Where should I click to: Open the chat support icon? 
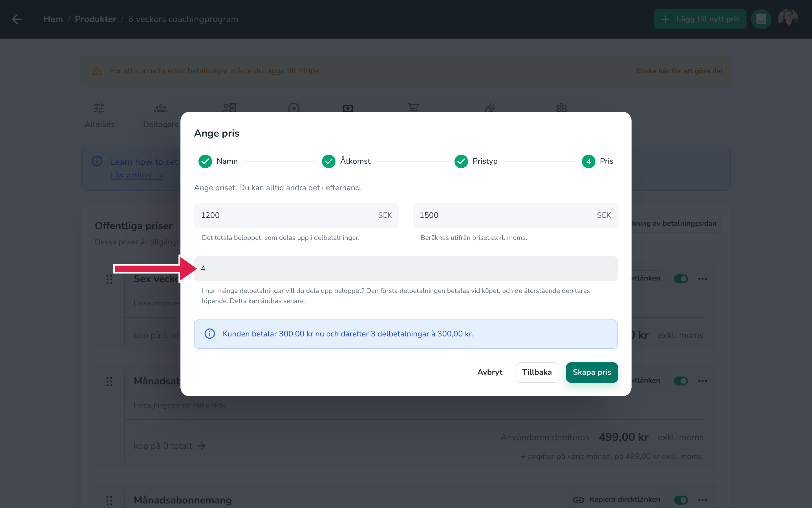click(761, 19)
